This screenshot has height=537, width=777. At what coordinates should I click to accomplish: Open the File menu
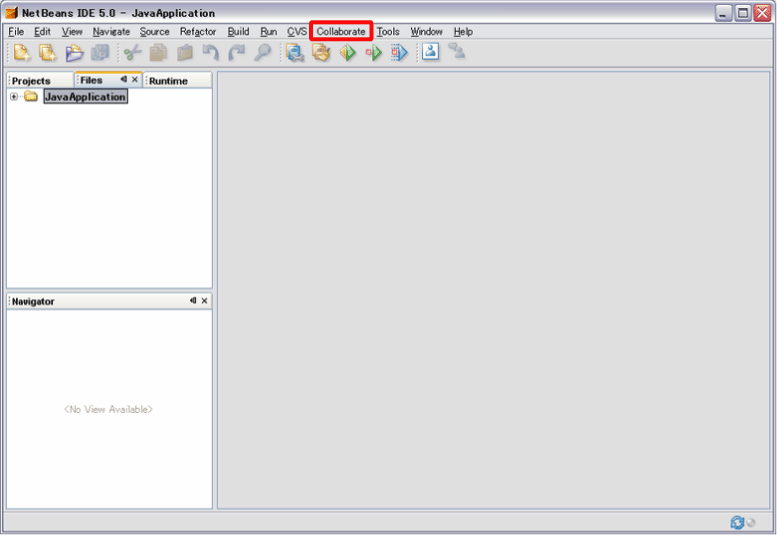click(16, 32)
